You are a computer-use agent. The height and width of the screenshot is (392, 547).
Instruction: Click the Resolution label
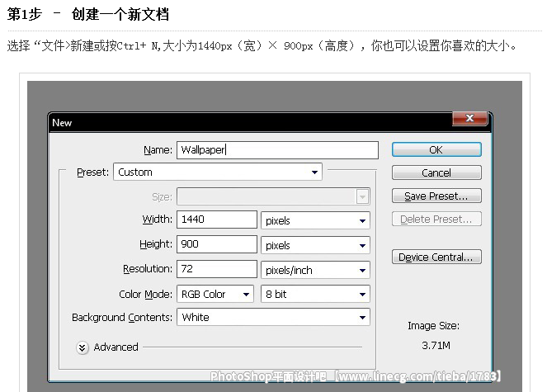pos(148,269)
